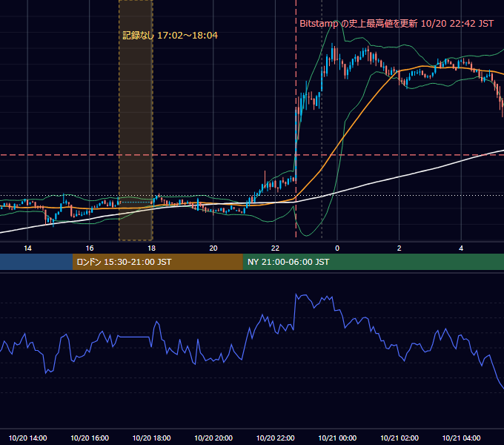The image size is (504, 445).
Task: Click lower axis label 10/20 18:00
Action: pyautogui.click(x=151, y=438)
